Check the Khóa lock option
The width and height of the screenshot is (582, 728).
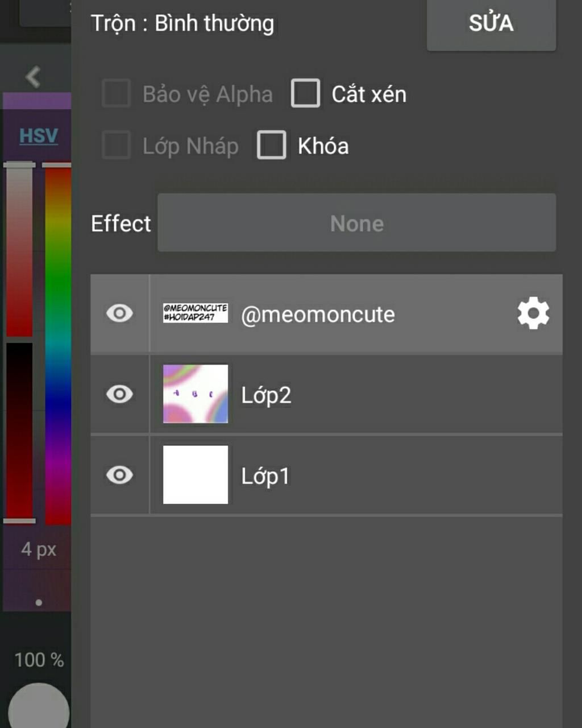point(272,145)
